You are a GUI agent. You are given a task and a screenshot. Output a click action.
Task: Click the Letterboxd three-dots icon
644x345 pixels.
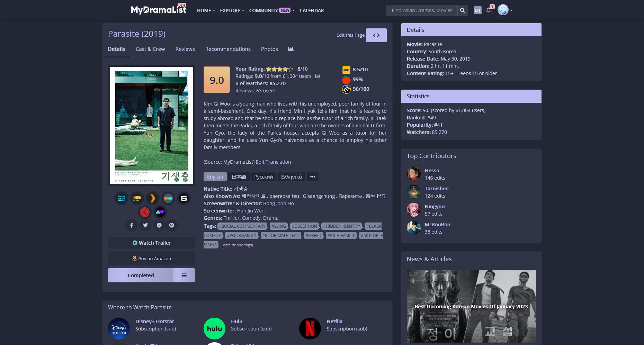coord(168,198)
